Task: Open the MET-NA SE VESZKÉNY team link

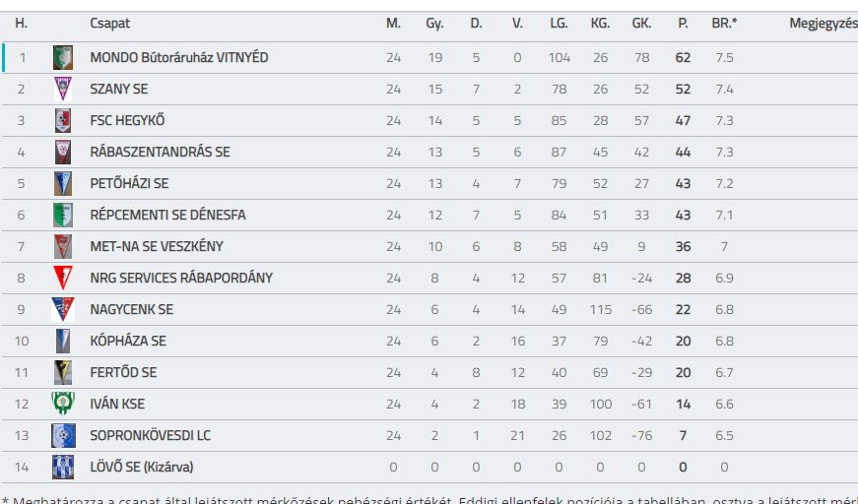Action: click(x=157, y=246)
